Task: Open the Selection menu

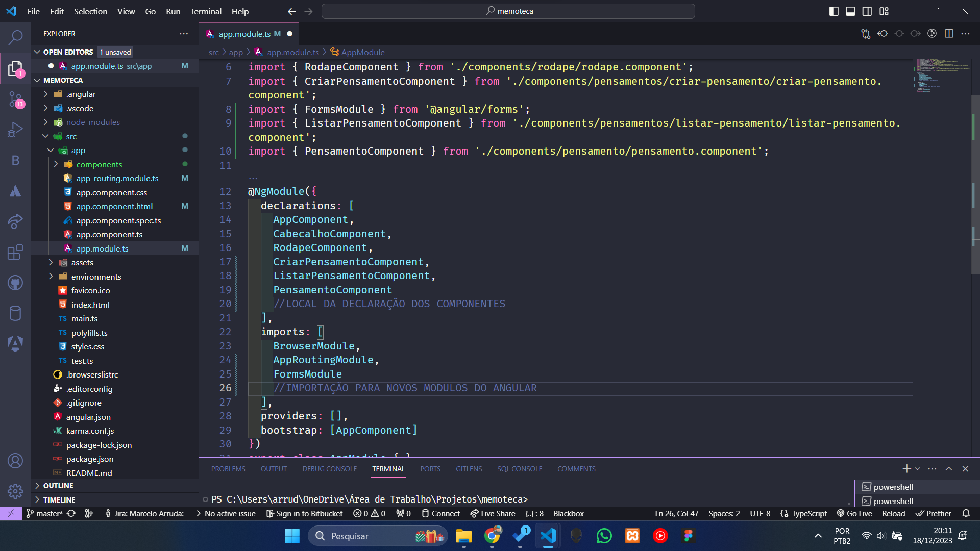Action: tap(90, 11)
